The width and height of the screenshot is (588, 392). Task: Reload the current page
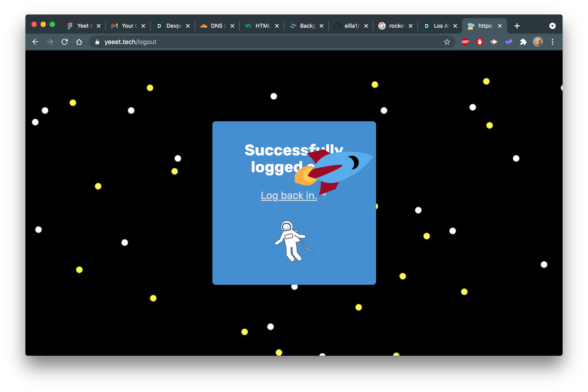(x=65, y=42)
